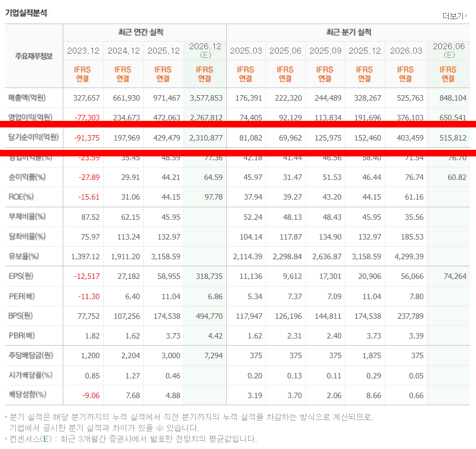The image size is (476, 449).
Task: Select dividend yield value 0.85
Action: pos(92,376)
